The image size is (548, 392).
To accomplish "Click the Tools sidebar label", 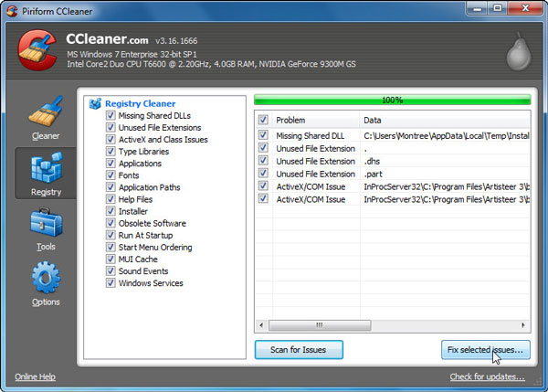I will (x=47, y=247).
